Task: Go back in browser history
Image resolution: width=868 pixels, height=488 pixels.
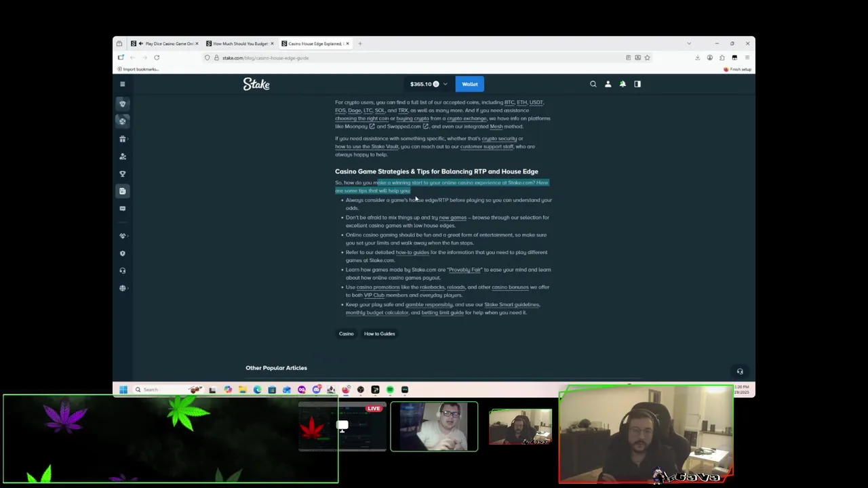Action: pos(132,58)
